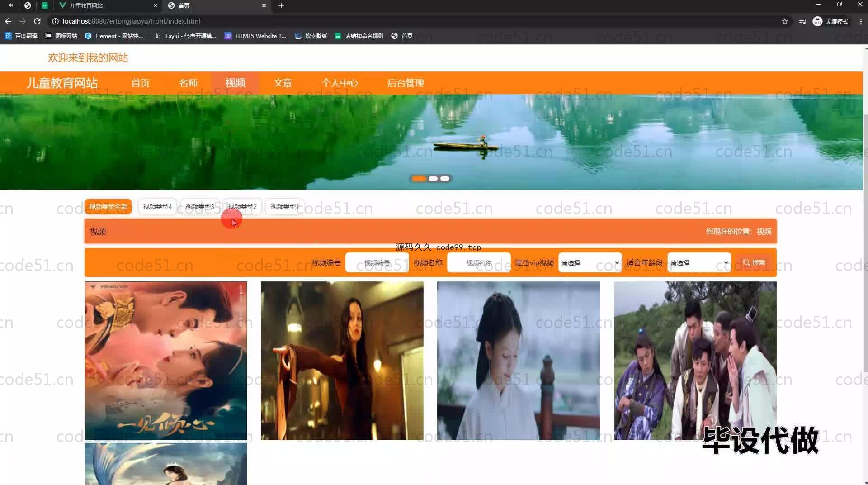Viewport: 868px width, 485px height.
Task: Open the girl in white robe video thumbnail
Action: (x=519, y=361)
